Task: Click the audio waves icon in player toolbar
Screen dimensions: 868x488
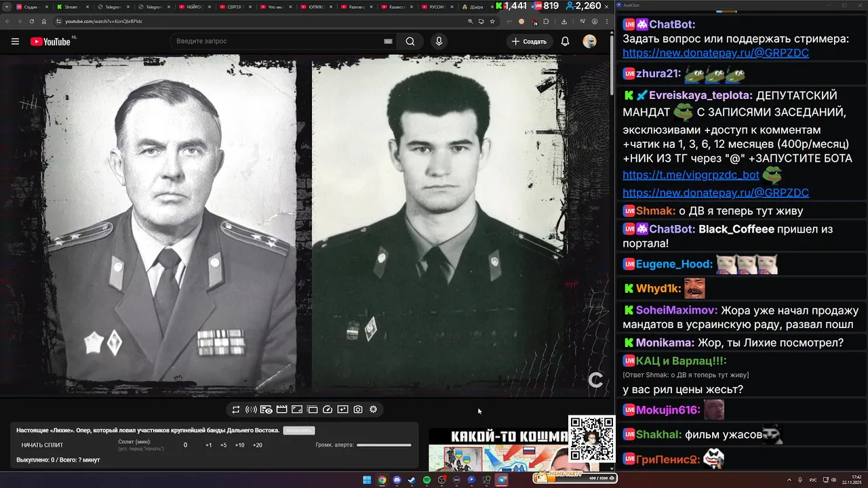Action: pos(251,409)
